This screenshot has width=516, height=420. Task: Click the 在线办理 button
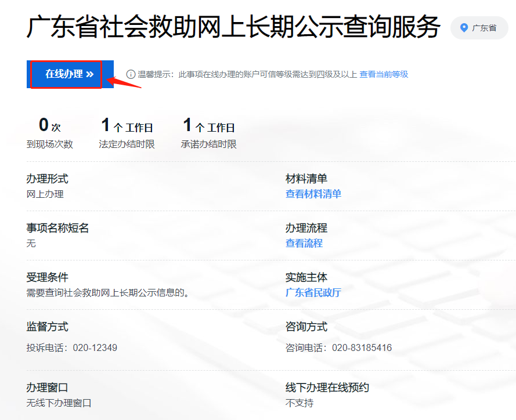tap(66, 74)
